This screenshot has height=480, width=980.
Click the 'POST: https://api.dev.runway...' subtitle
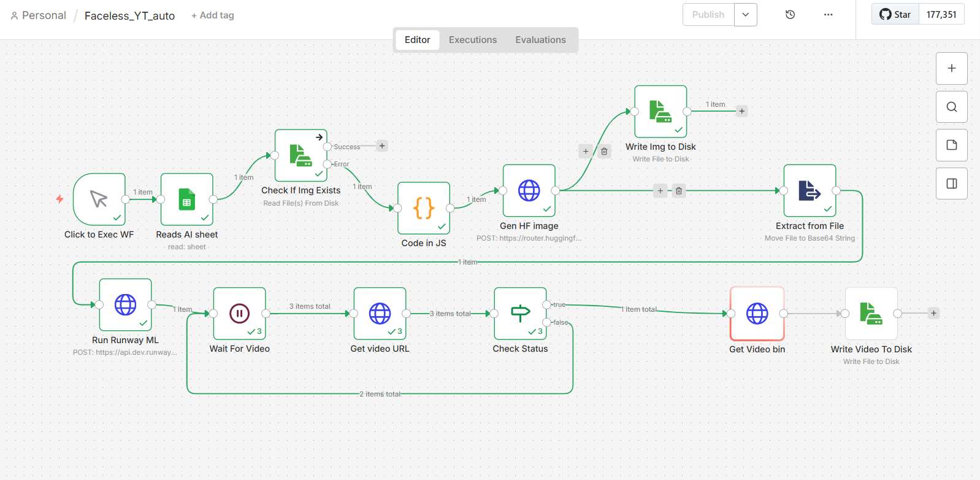[x=125, y=352]
